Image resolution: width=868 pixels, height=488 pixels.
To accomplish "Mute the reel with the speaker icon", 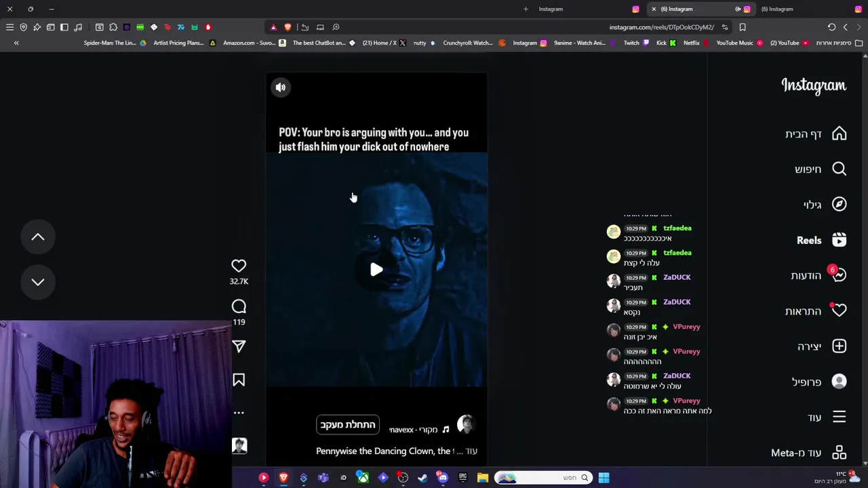I will coord(280,87).
